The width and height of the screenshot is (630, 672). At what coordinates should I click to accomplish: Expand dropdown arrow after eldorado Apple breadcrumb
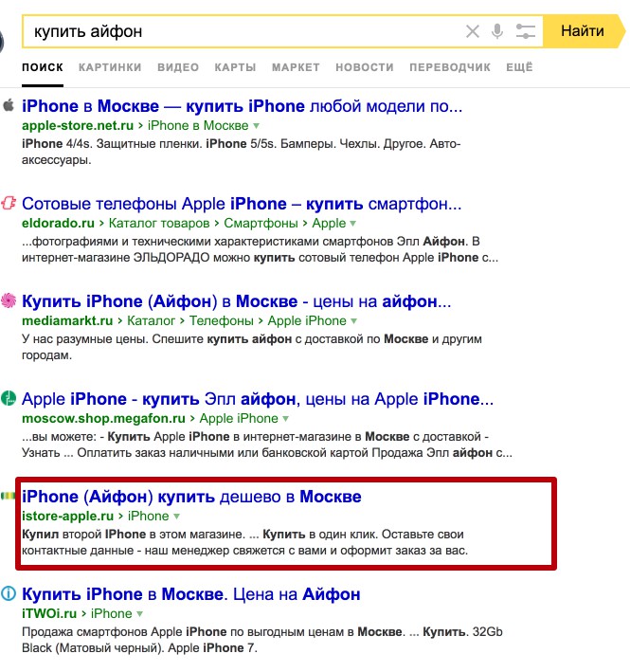pyautogui.click(x=353, y=224)
